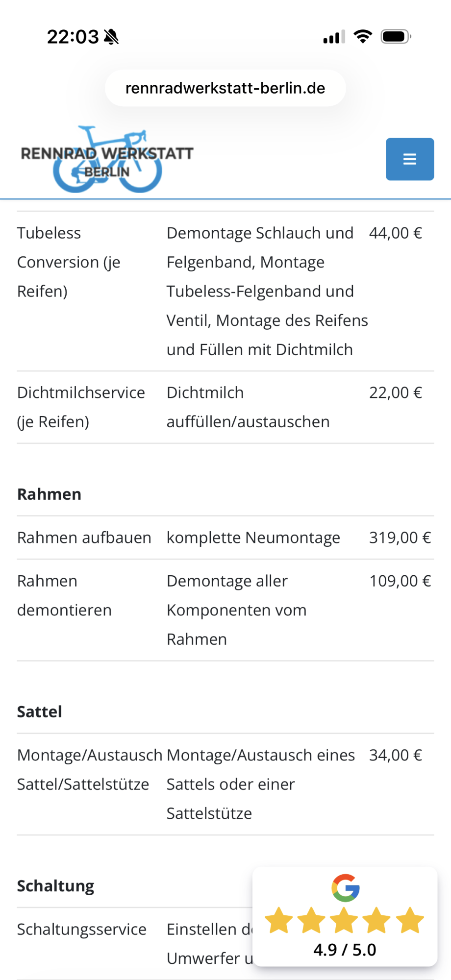This screenshot has width=451, height=980.
Task: Select the Tubeless Conversion service row
Action: (x=69, y=262)
